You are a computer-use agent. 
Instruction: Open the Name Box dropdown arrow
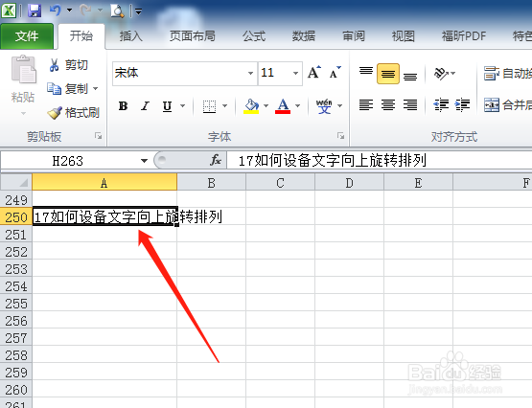click(x=144, y=160)
